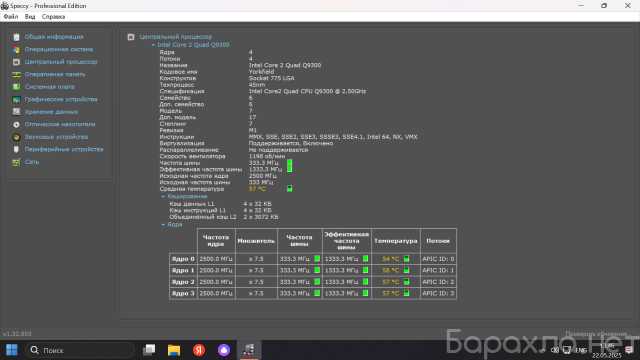Open the Файл menu

click(x=11, y=17)
